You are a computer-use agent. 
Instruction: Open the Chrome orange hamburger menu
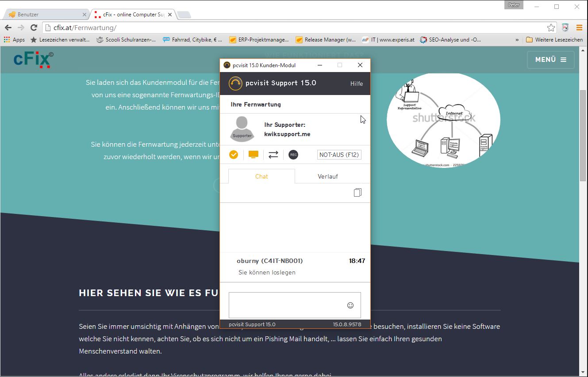pos(579,27)
